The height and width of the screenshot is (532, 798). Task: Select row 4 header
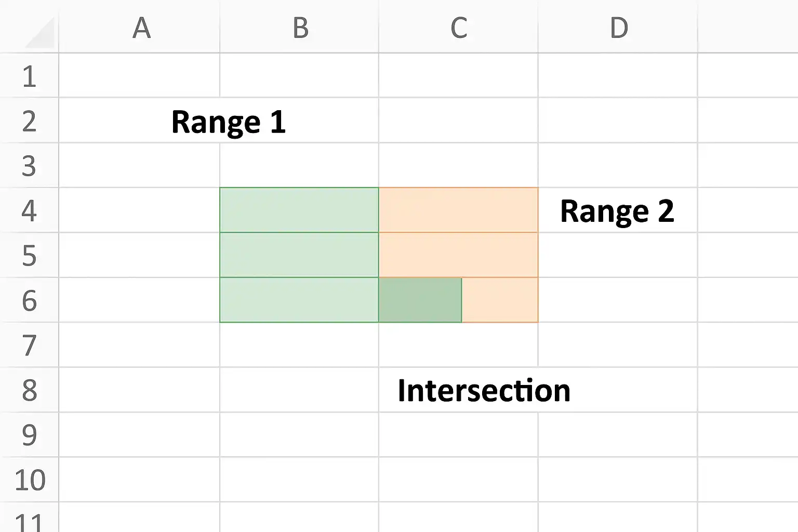coord(29,210)
